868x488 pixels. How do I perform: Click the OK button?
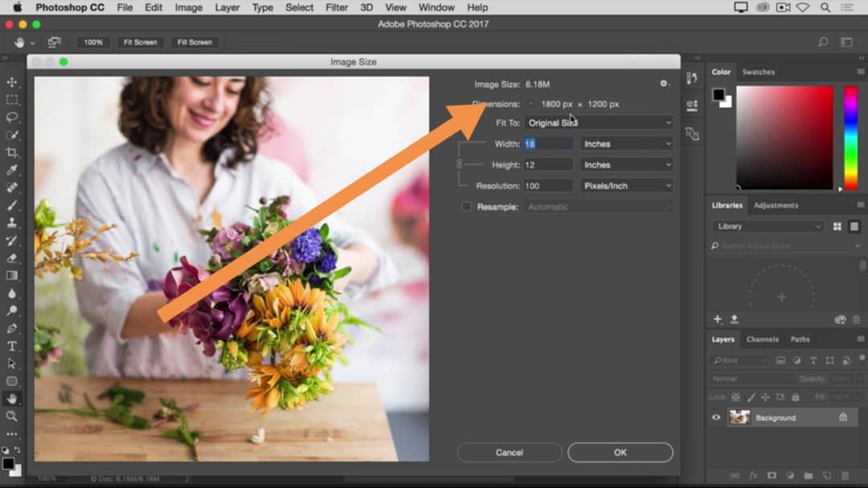tap(620, 453)
